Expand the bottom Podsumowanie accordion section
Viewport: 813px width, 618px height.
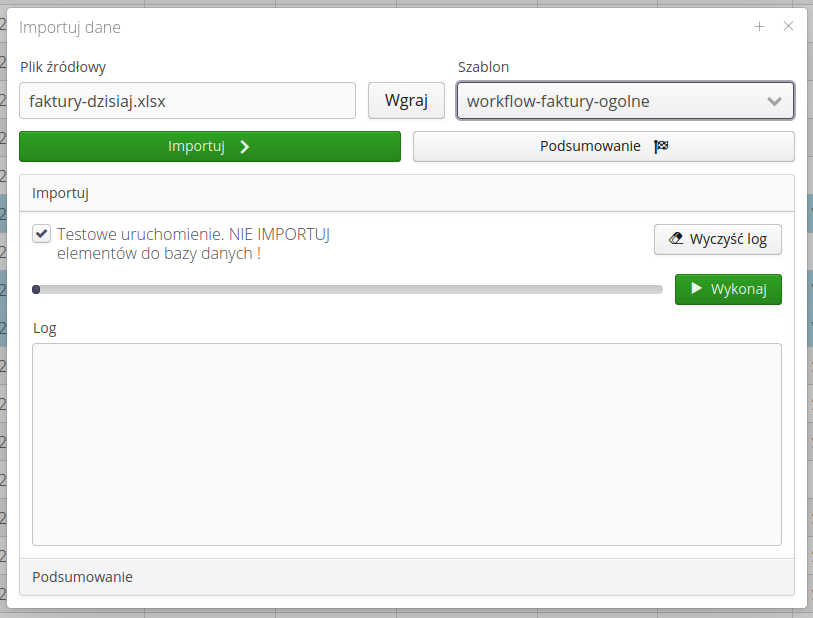[406, 577]
